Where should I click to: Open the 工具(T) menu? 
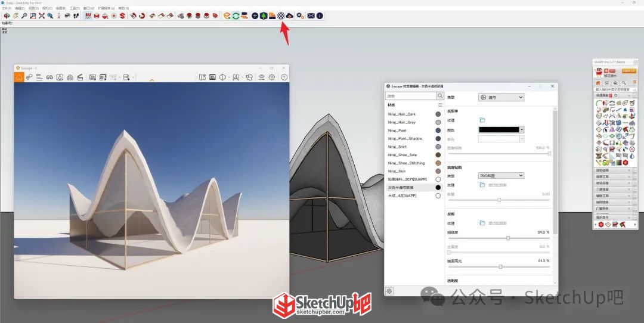pyautogui.click(x=75, y=8)
